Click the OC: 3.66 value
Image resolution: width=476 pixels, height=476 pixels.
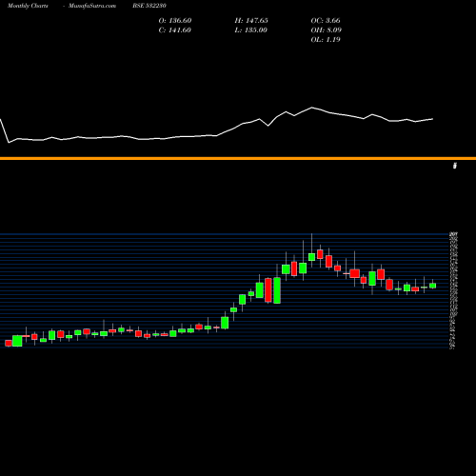tap(326, 21)
